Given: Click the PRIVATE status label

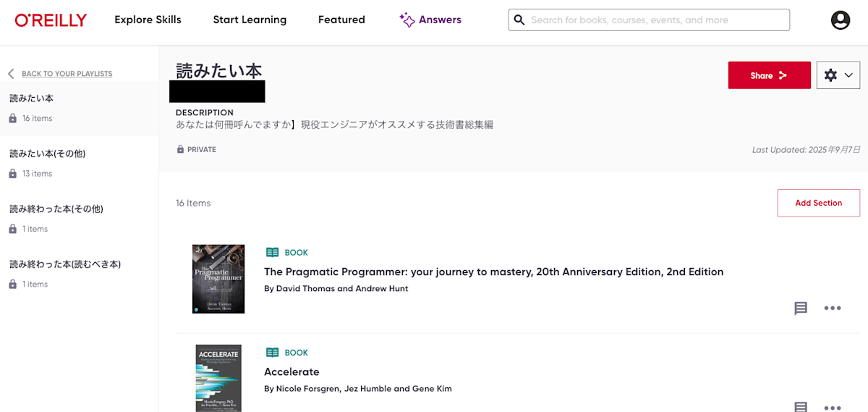Looking at the screenshot, I should click(x=202, y=149).
